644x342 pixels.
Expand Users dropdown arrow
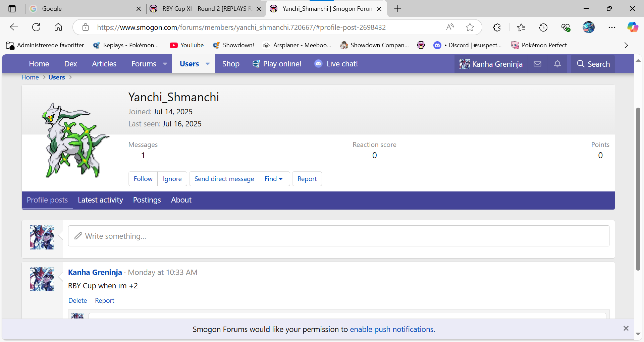coord(208,64)
